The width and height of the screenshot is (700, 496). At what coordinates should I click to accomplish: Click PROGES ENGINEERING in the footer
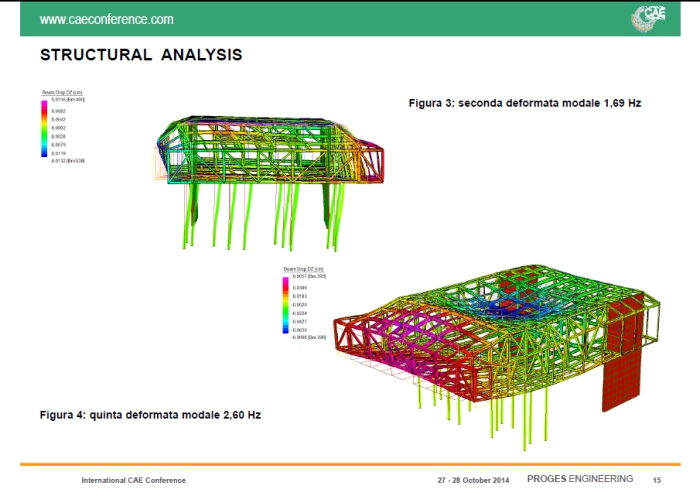581,480
